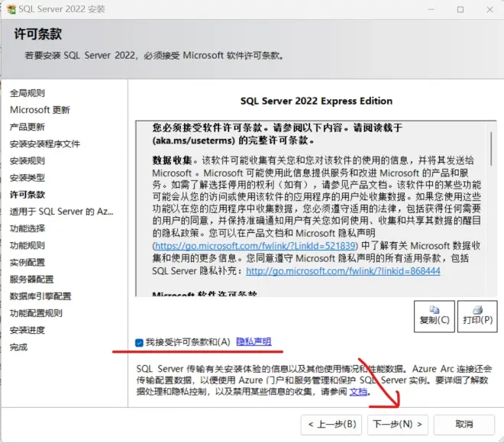Select the 安装进度 step

coord(27,330)
